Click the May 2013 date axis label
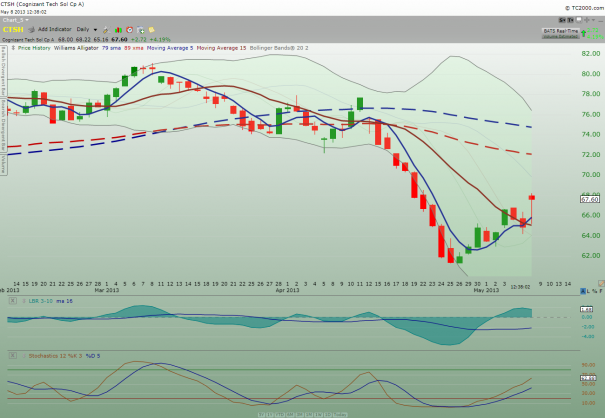Viewport: 605px width, 418px height. coord(486,290)
